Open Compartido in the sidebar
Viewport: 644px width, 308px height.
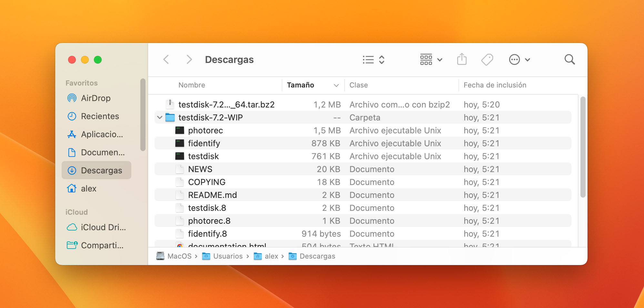(96, 245)
